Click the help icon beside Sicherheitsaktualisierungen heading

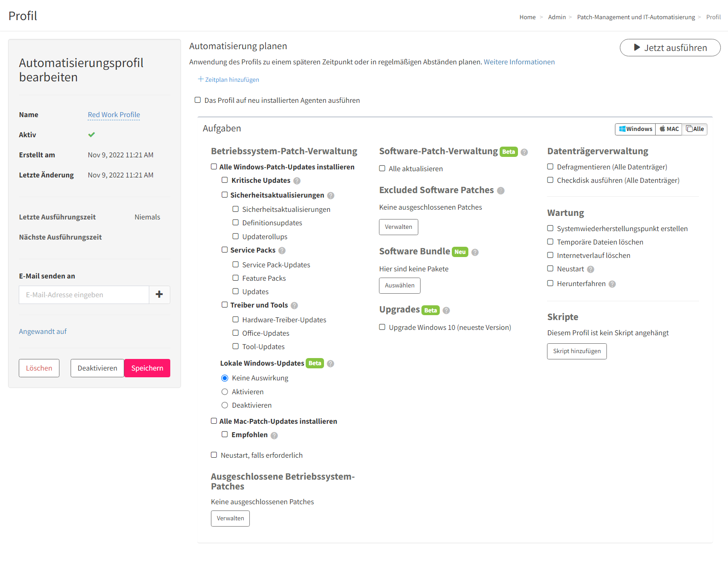[x=331, y=196]
